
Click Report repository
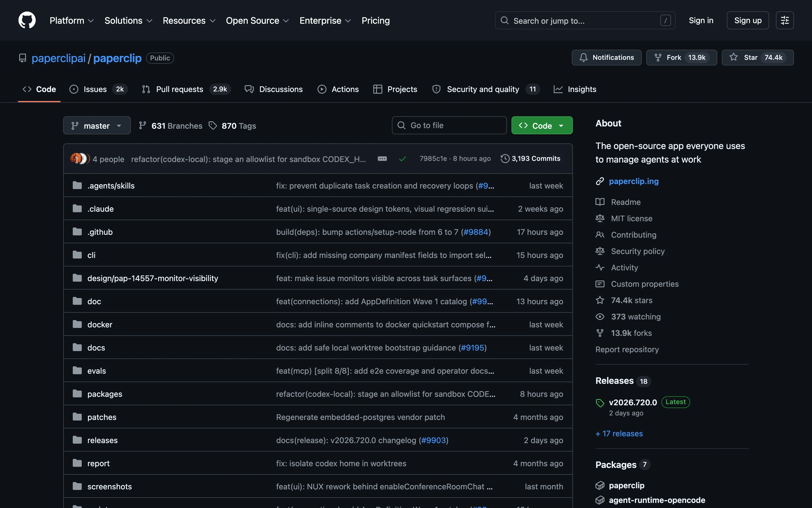[x=627, y=349]
